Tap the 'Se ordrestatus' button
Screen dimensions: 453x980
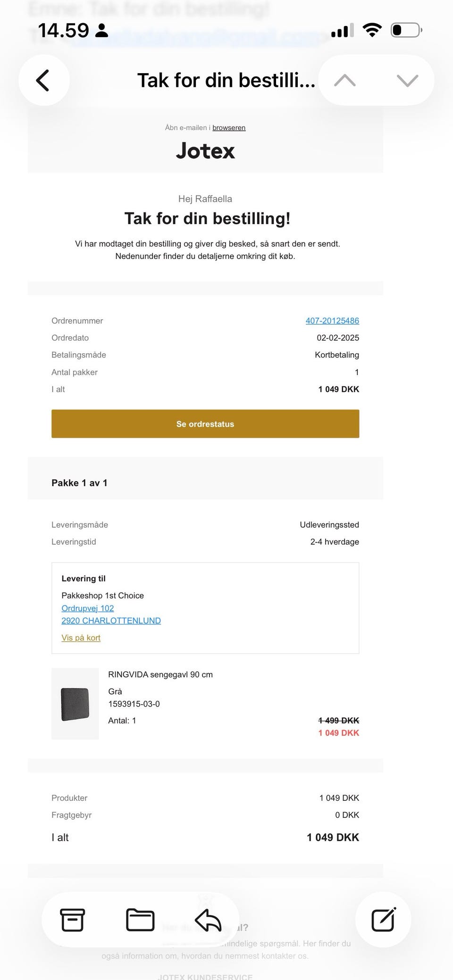click(x=205, y=424)
